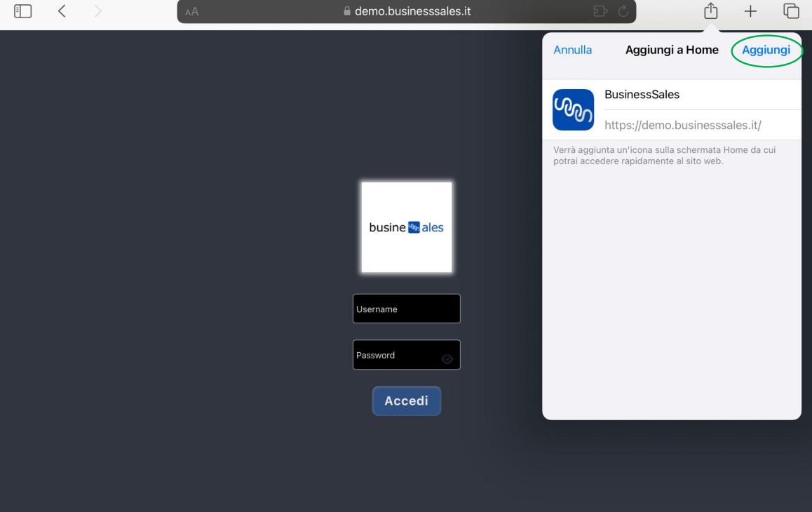The height and width of the screenshot is (512, 812).
Task: Tap Annulla to cancel adding to Home
Action: (x=573, y=49)
